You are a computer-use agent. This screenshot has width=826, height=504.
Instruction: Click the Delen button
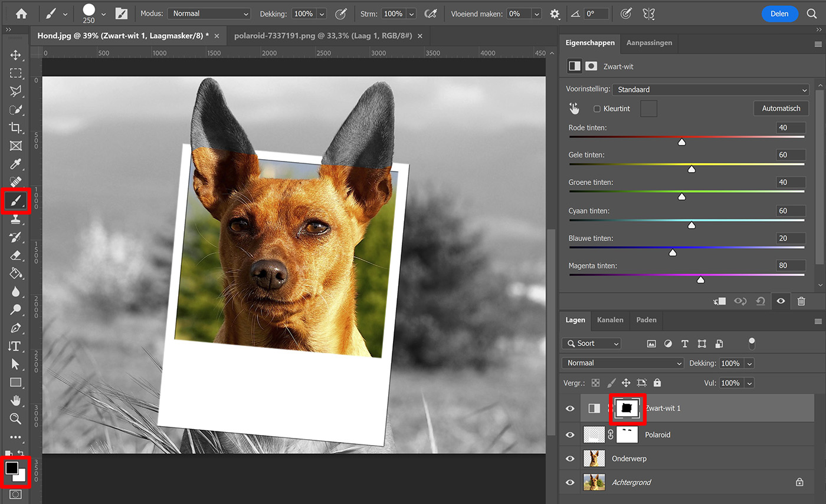click(x=779, y=14)
